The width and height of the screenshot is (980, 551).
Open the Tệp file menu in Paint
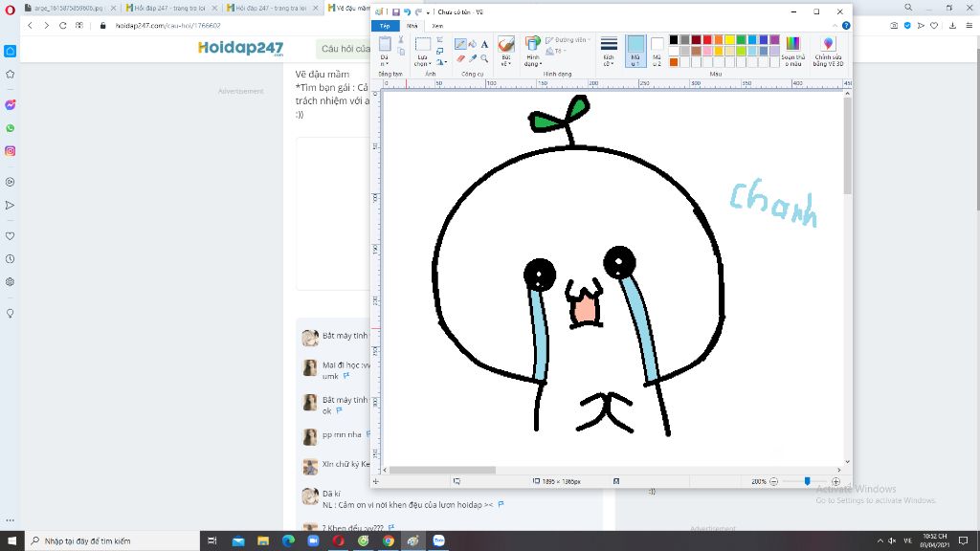[x=385, y=26]
